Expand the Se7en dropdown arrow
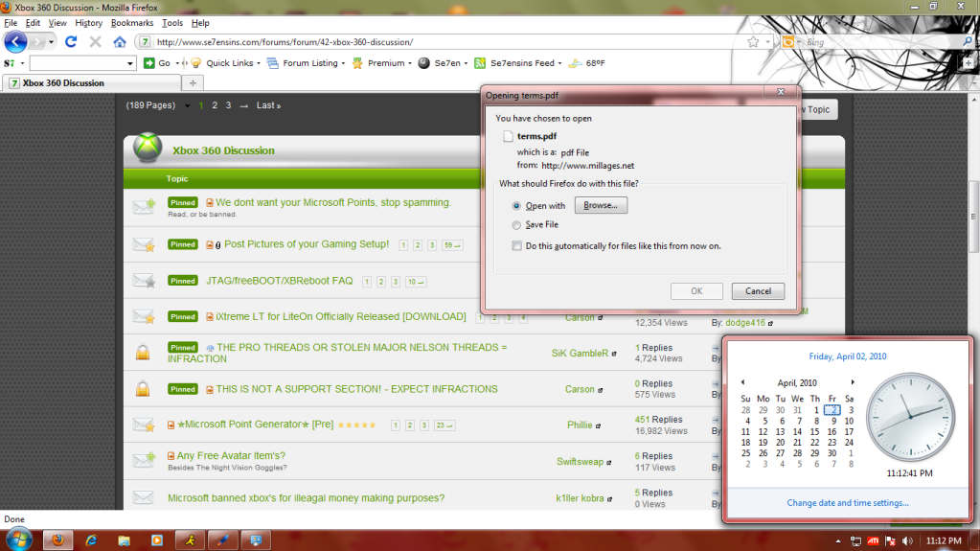Screen dimensions: 980x551 [466, 63]
